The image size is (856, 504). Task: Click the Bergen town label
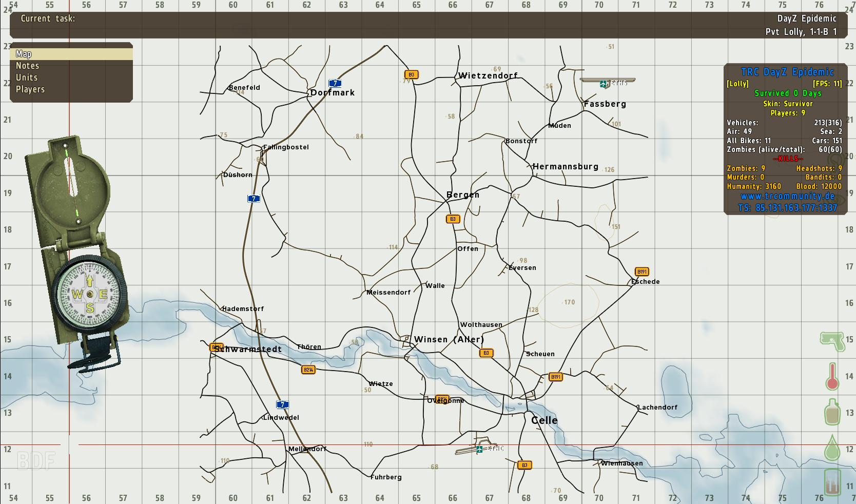tap(463, 195)
